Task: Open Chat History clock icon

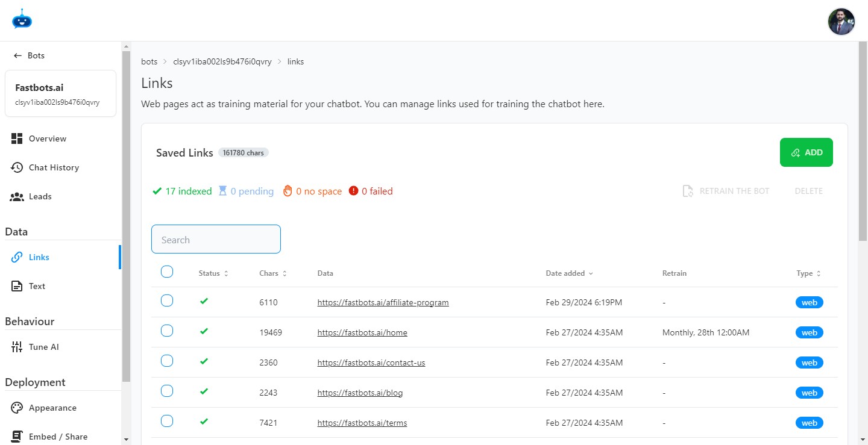Action: [x=17, y=167]
